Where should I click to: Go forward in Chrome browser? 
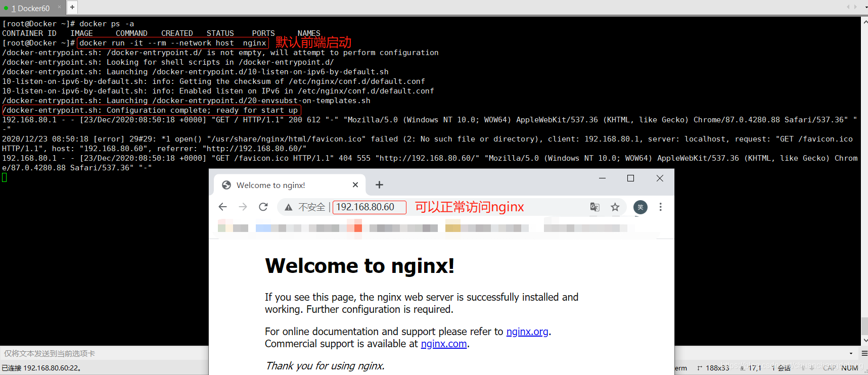(243, 207)
